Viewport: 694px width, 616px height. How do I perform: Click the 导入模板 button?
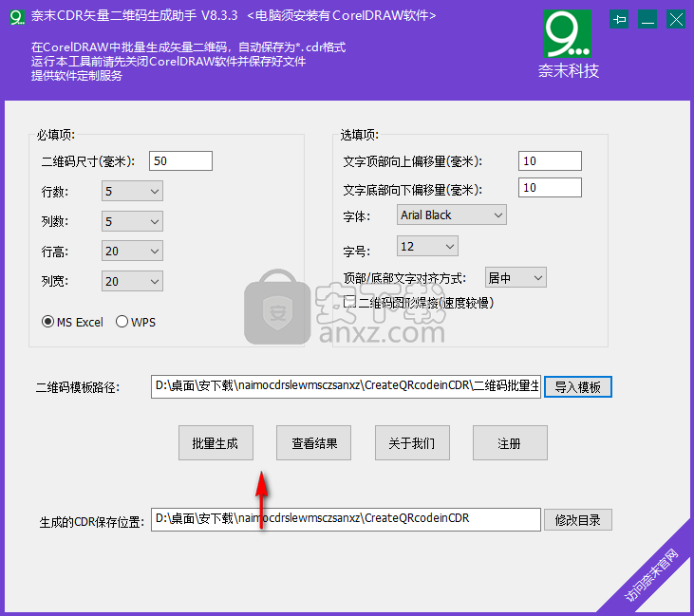(x=577, y=386)
